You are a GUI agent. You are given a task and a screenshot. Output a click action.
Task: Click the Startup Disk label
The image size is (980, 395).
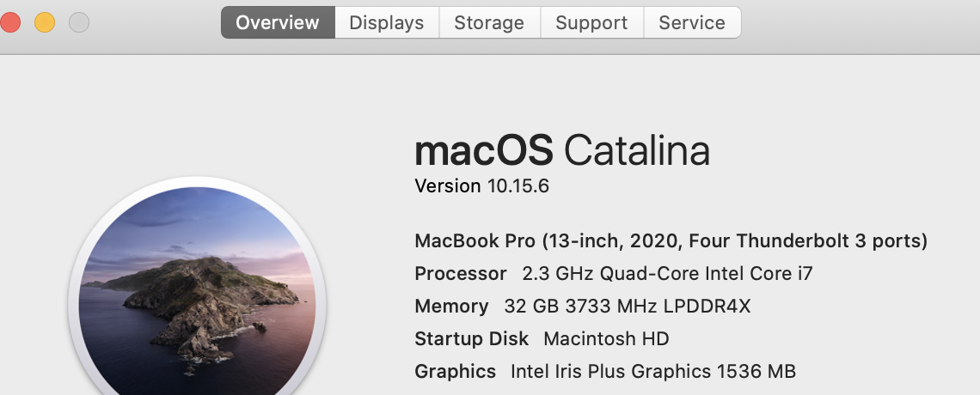click(471, 339)
